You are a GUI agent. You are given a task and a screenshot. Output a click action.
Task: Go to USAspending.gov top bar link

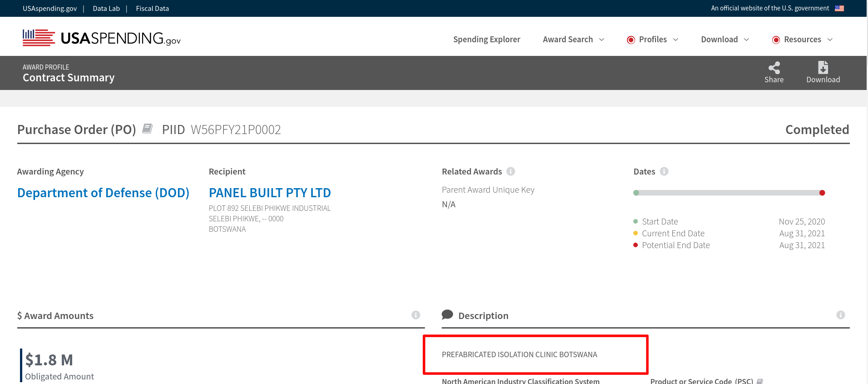click(x=50, y=9)
